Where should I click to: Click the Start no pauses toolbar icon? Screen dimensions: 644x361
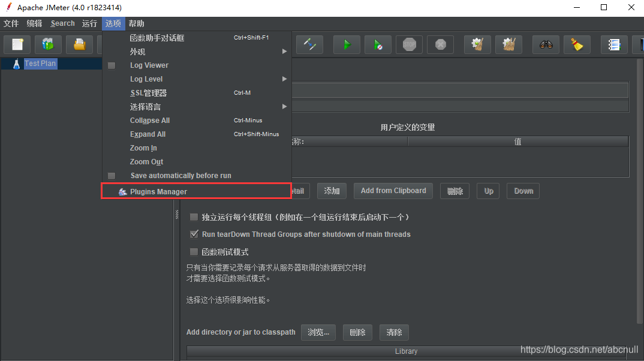tap(378, 44)
